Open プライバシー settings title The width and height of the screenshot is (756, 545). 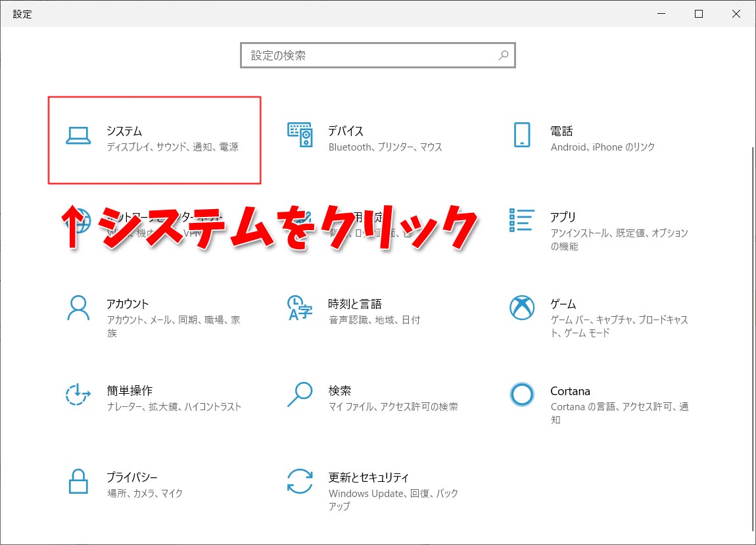coord(132,477)
